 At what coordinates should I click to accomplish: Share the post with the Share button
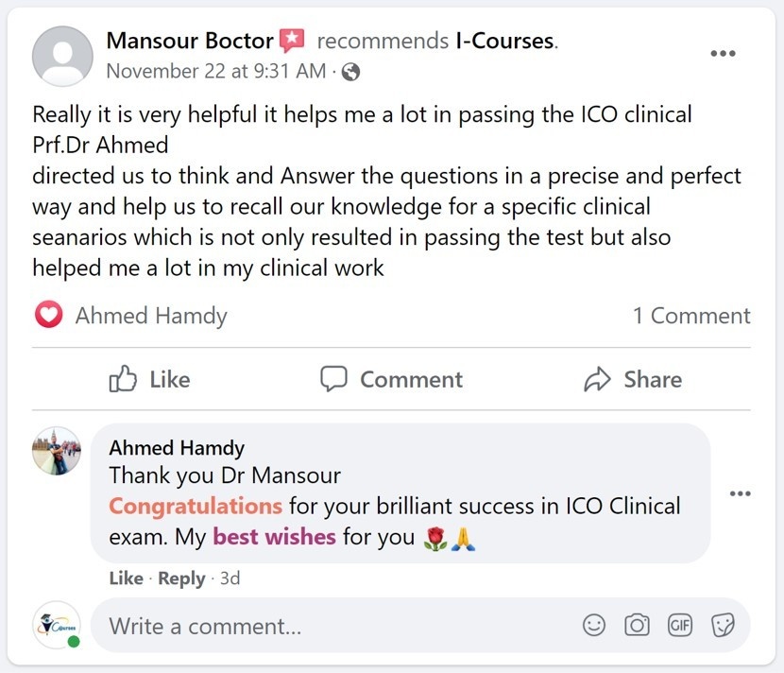pyautogui.click(x=633, y=380)
